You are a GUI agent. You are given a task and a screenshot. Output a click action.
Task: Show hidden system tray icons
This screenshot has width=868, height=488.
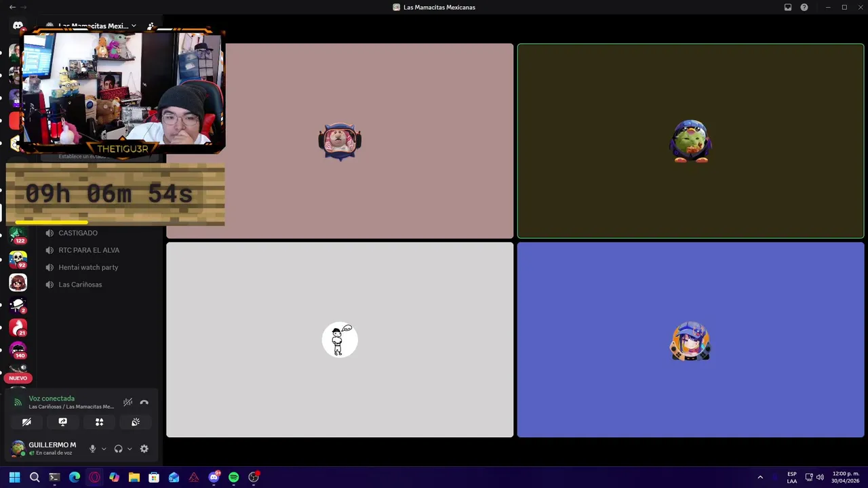(x=760, y=477)
